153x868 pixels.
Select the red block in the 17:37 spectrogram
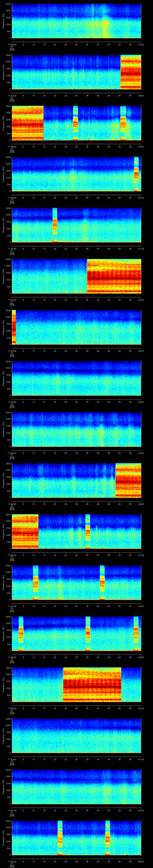click(x=131, y=72)
